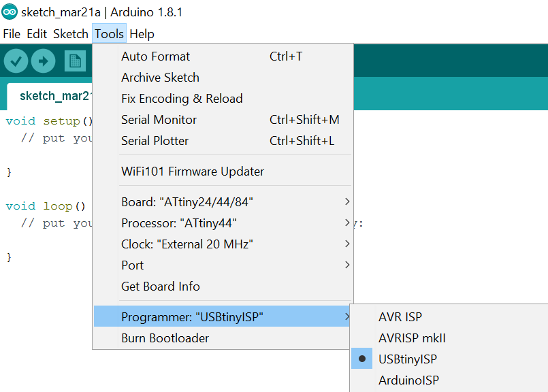Screen dimensions: 548x392
Task: Open the File menu
Action: [x=12, y=34]
